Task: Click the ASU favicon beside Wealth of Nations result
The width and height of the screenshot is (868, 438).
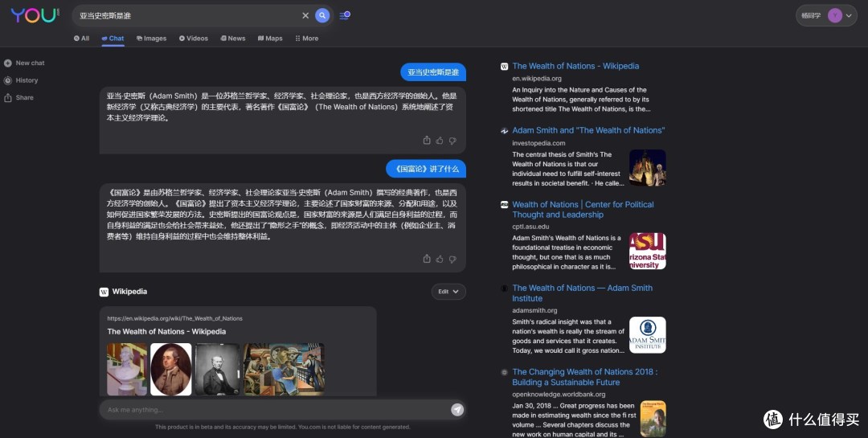Action: (504, 205)
